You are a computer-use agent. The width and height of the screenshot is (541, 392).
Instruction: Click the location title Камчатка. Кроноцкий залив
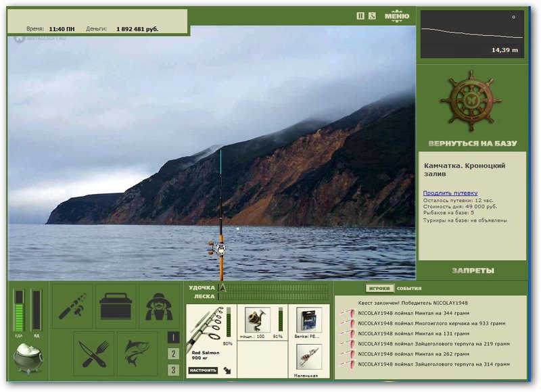point(465,170)
